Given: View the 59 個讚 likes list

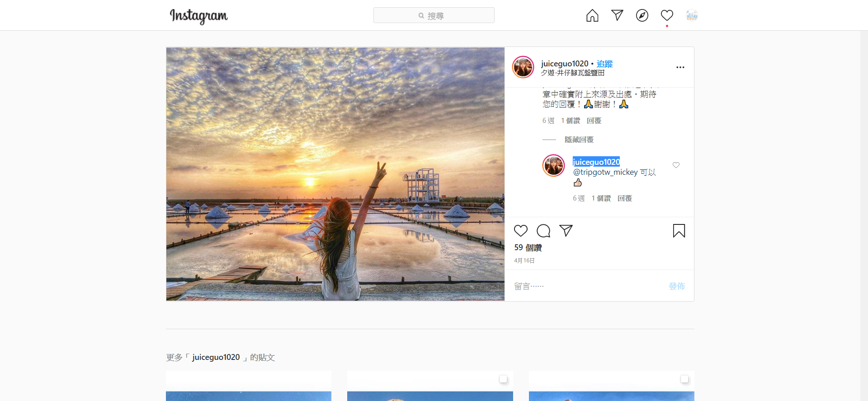Looking at the screenshot, I should (x=528, y=248).
